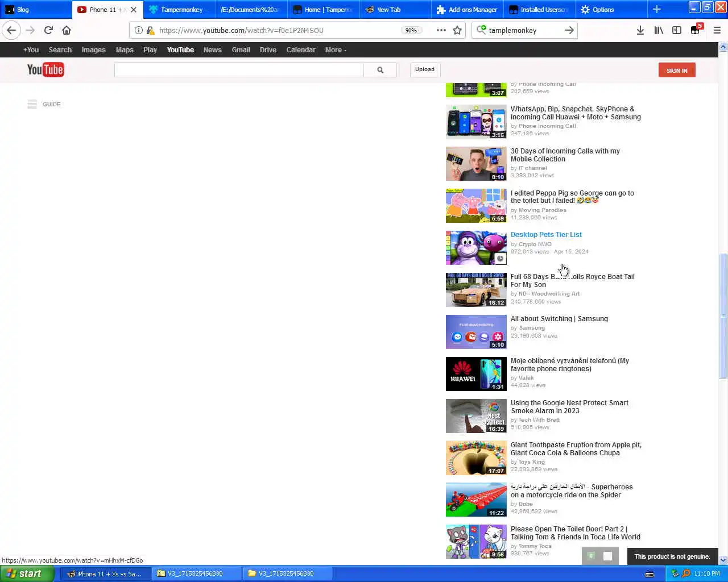Viewport: 728px width, 582px height.
Task: Switch to the Options tab
Action: 611,10
